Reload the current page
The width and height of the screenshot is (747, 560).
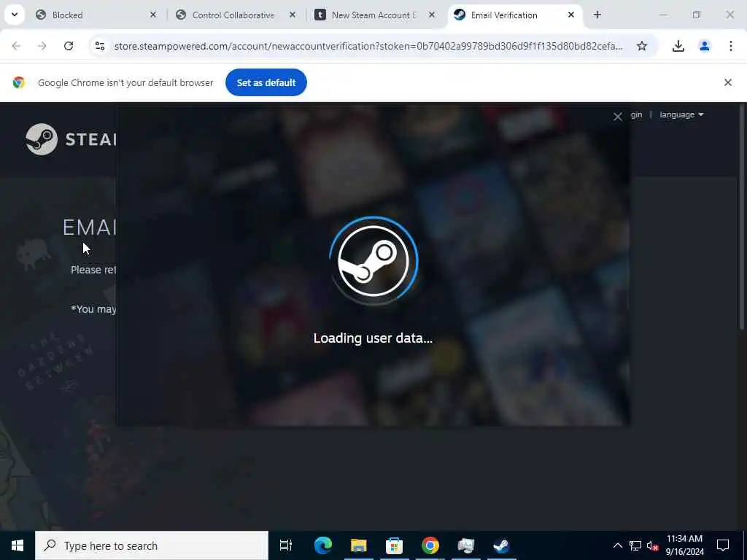(x=69, y=46)
